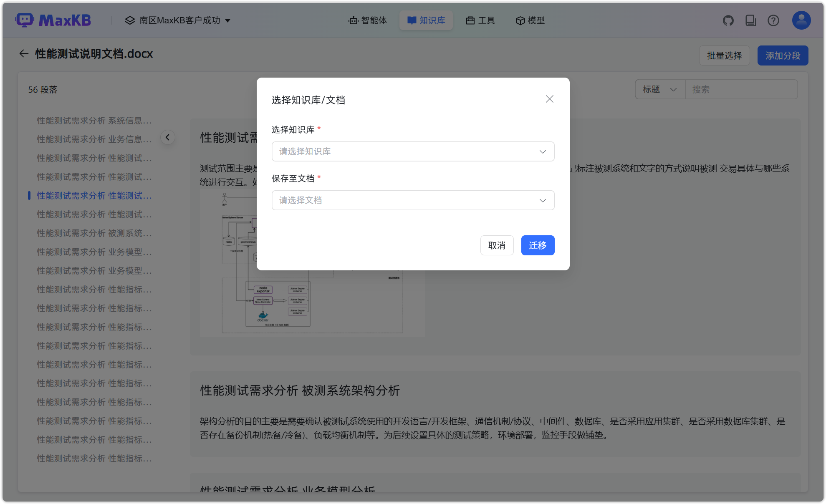Expand the 南区MaxKB客户成功 workspace selector
826x504 pixels.
click(228, 20)
